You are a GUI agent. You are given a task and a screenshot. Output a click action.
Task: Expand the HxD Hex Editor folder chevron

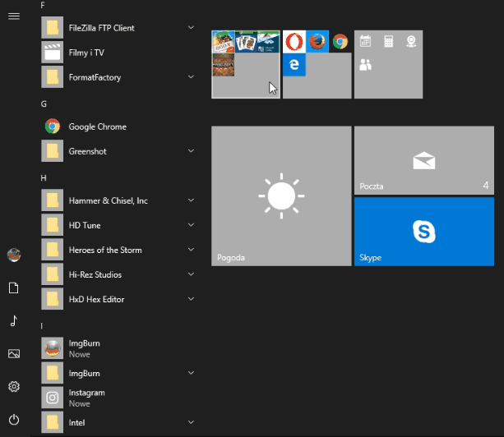click(x=191, y=299)
